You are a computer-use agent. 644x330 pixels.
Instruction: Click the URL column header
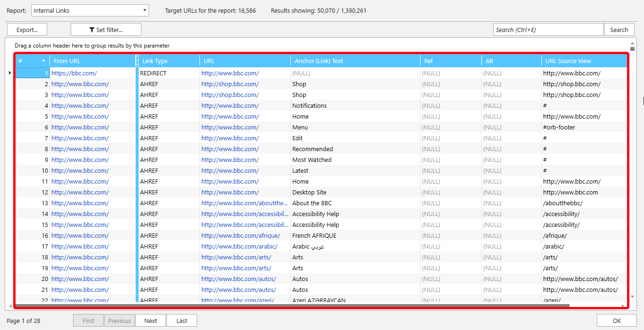point(245,61)
